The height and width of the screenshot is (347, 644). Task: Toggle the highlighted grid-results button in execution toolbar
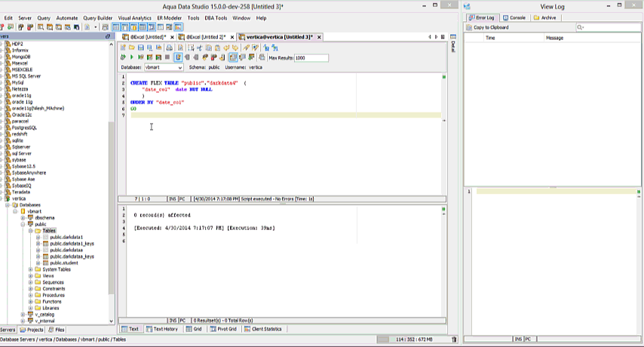tap(233, 57)
